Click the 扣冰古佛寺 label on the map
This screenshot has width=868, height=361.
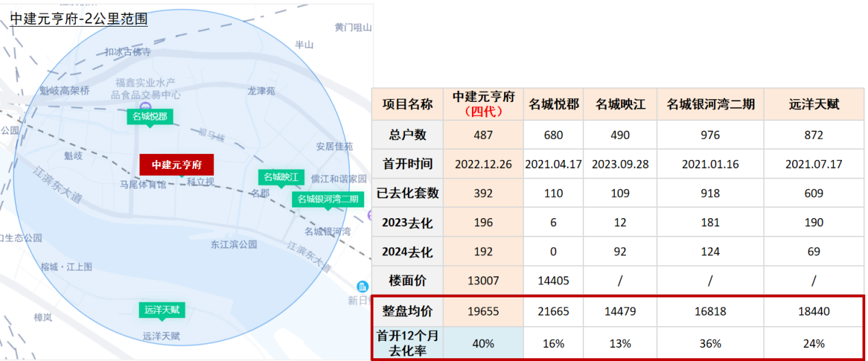pos(128,52)
